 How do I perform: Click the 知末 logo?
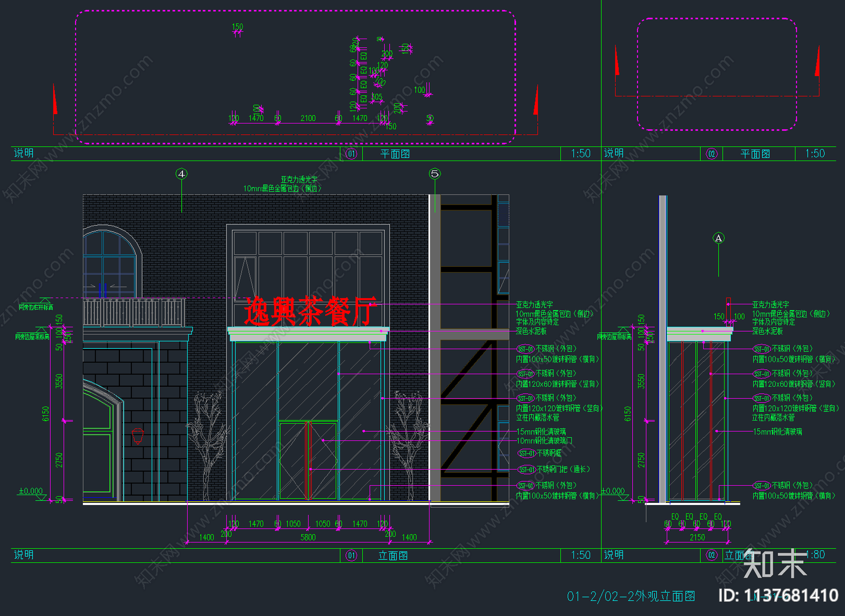[x=775, y=563]
